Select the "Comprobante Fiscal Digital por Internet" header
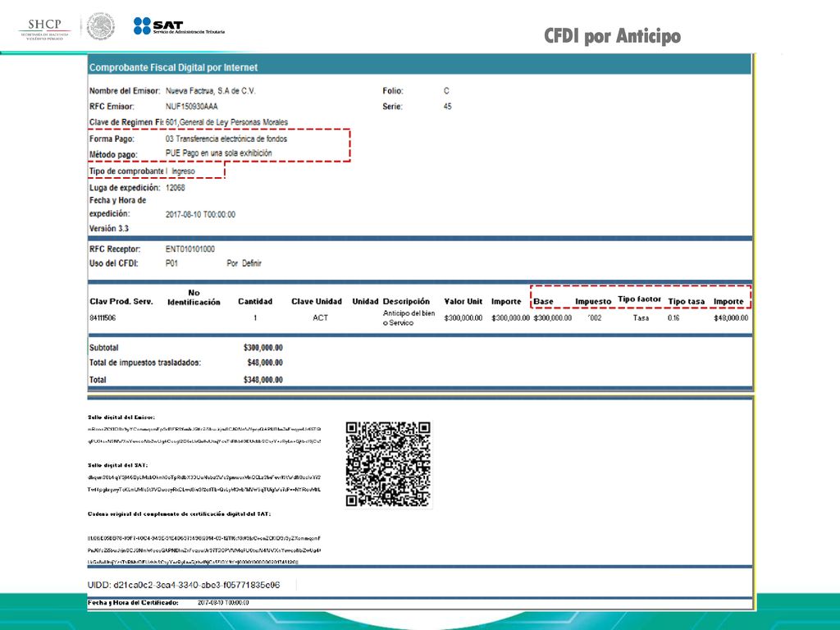 point(173,67)
